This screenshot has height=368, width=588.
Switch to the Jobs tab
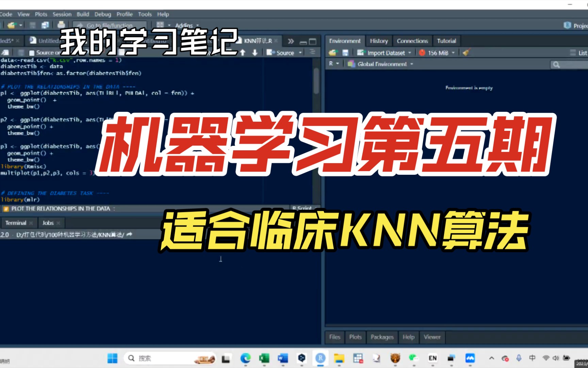[48, 223]
